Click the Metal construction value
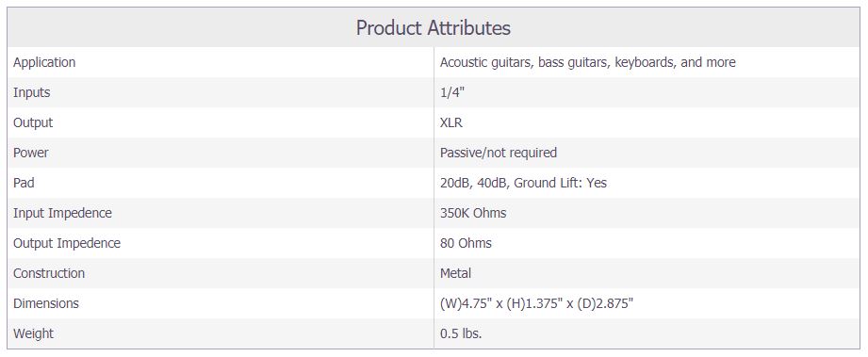The width and height of the screenshot is (868, 357). click(455, 273)
